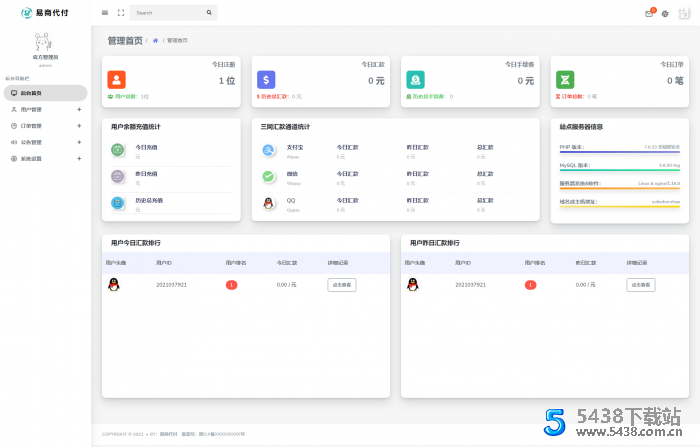Screen dimensions: 700x447
Task: Click the search magnifier icon
Action: click(209, 13)
